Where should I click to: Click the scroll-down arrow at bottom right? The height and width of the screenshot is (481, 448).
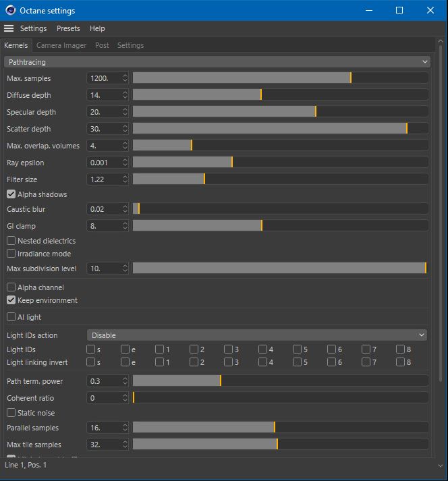(441, 465)
